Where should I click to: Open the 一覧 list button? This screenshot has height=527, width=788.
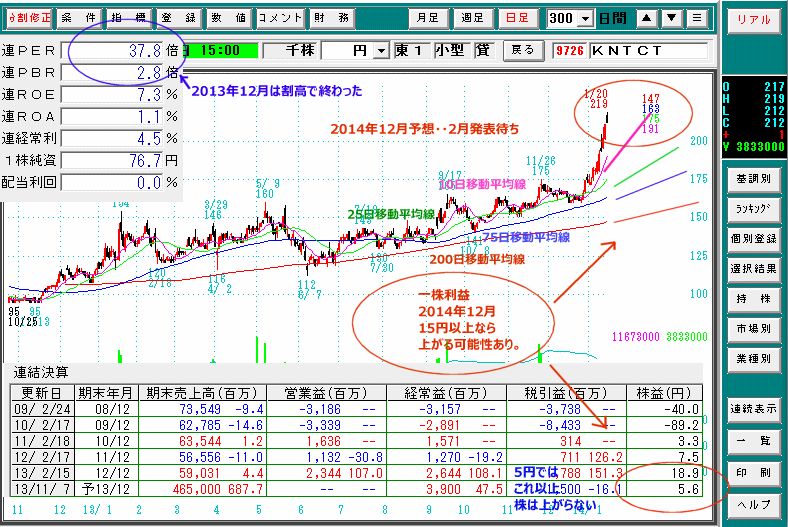click(x=753, y=442)
